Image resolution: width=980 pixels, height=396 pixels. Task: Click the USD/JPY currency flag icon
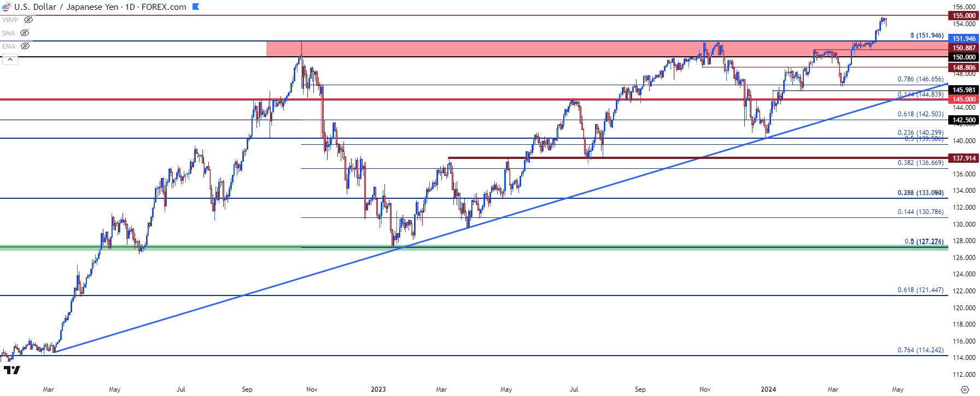click(x=6, y=7)
